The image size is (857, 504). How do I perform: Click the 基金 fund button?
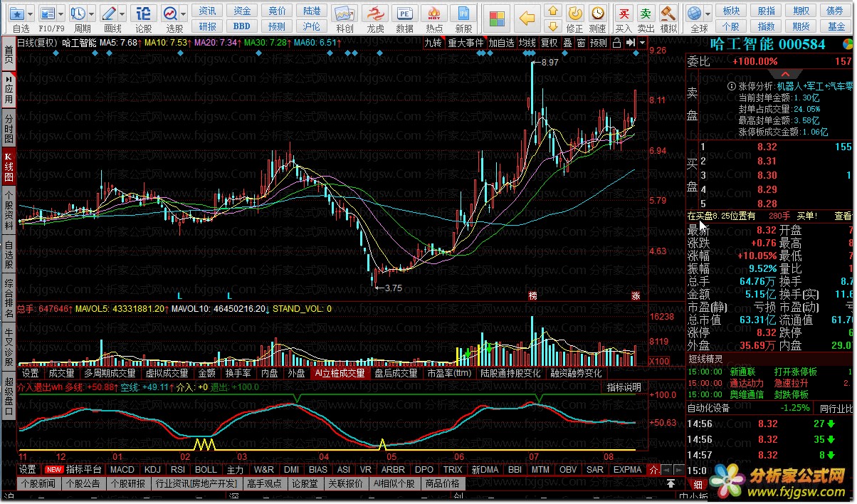pos(836,26)
